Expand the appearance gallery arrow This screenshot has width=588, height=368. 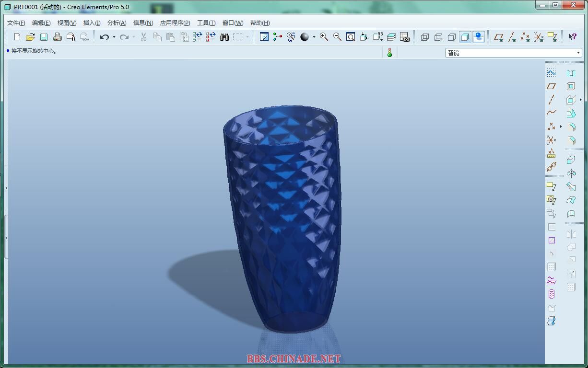click(314, 37)
